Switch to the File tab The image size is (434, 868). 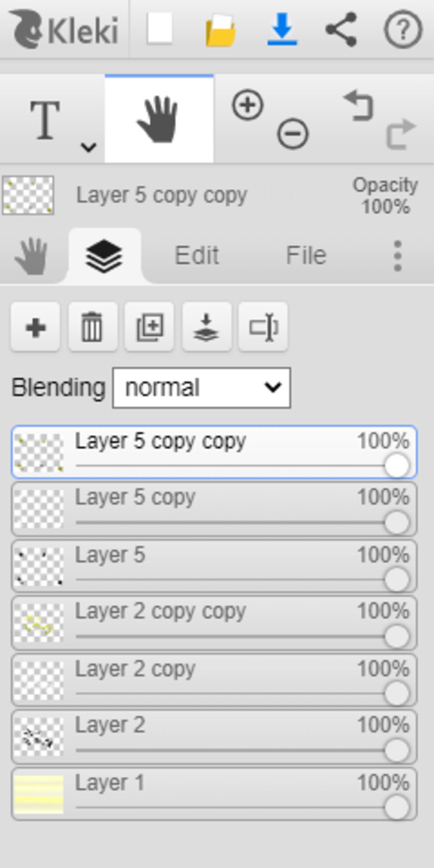click(306, 256)
